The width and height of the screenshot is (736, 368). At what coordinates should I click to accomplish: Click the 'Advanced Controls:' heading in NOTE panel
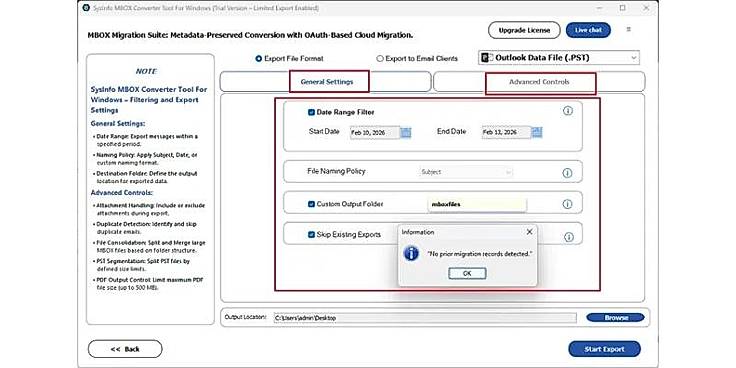click(122, 193)
